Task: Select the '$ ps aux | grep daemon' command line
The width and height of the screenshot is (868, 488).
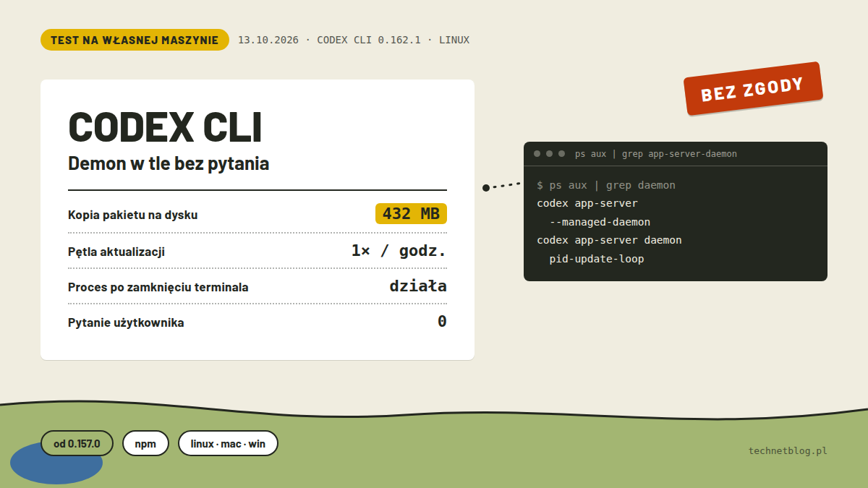Action: tap(606, 185)
